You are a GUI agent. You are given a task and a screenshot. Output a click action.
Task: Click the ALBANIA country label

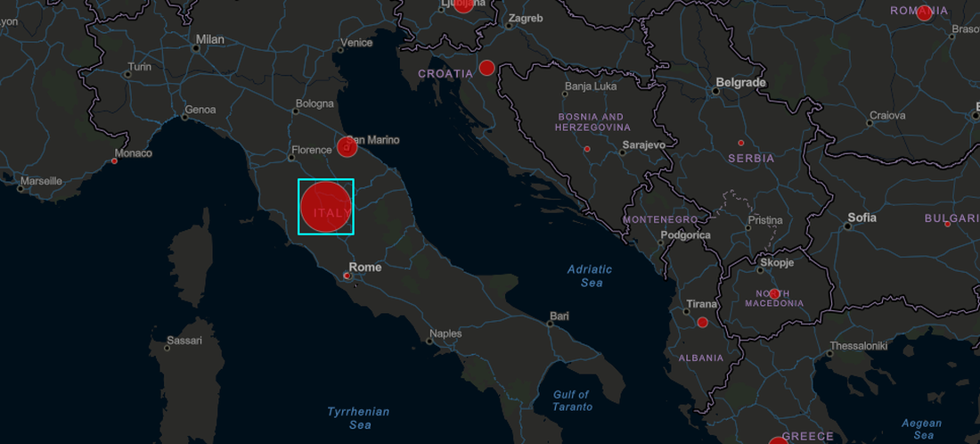click(x=701, y=358)
